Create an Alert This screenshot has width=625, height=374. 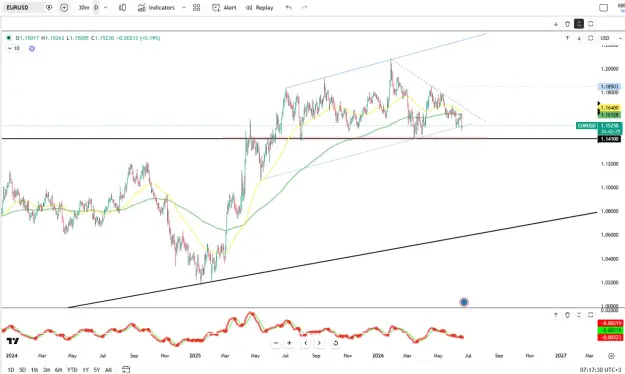coord(224,8)
